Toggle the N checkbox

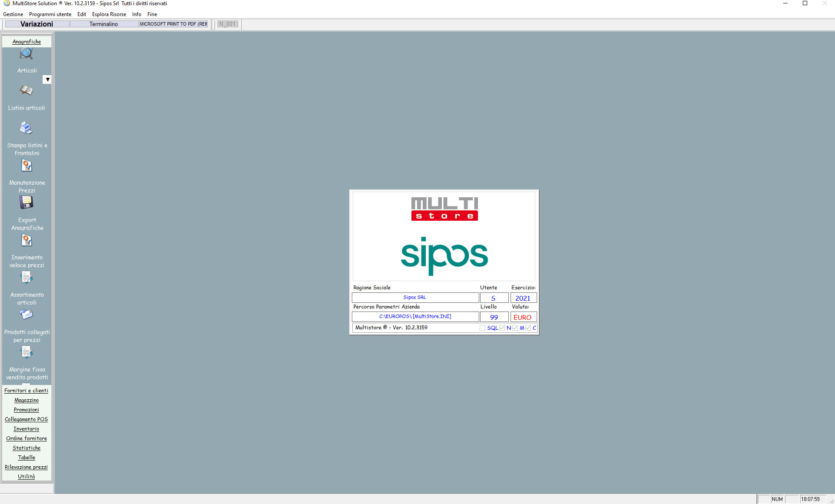click(502, 328)
